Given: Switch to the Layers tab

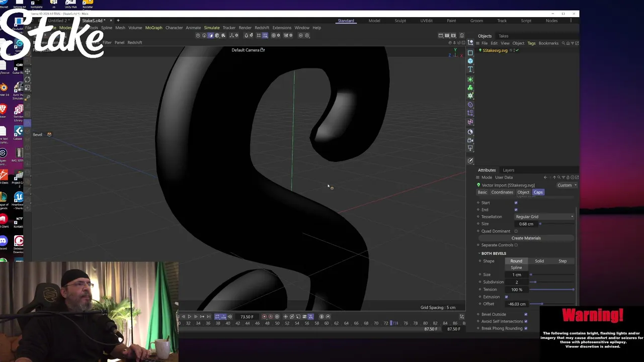Looking at the screenshot, I should [508, 170].
